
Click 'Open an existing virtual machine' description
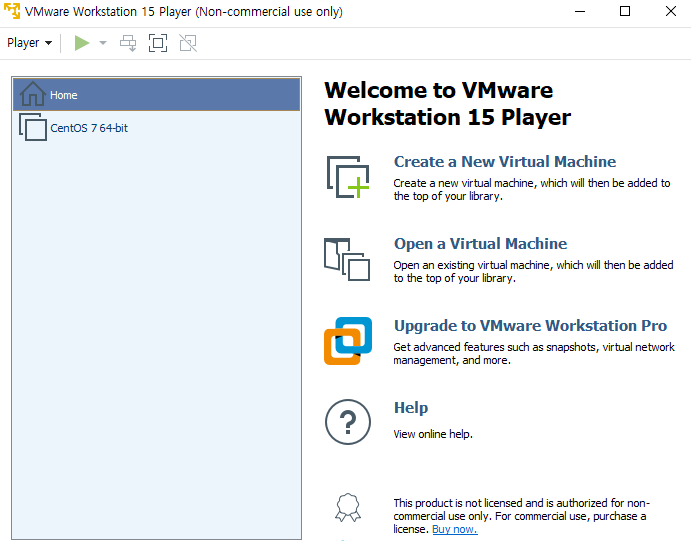(x=533, y=271)
